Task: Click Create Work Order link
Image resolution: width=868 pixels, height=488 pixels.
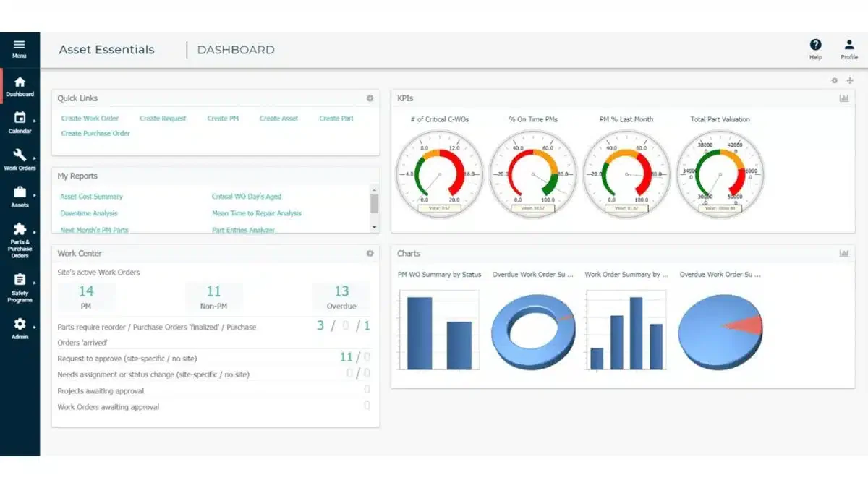Action: click(90, 119)
